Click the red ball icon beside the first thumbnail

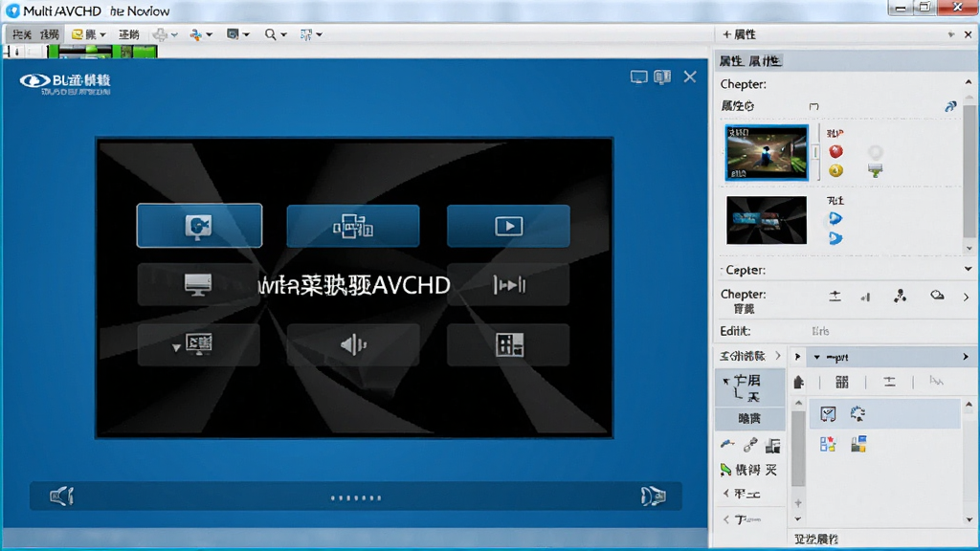pyautogui.click(x=835, y=151)
